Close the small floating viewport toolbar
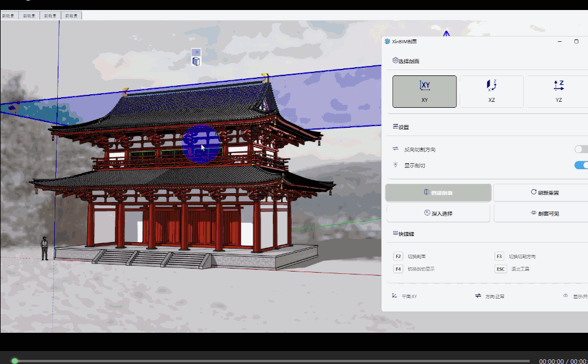 (x=196, y=52)
